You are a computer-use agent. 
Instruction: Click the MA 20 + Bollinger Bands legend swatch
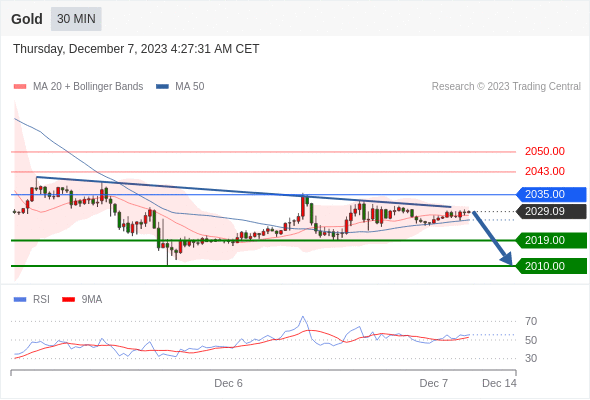[x=20, y=87]
